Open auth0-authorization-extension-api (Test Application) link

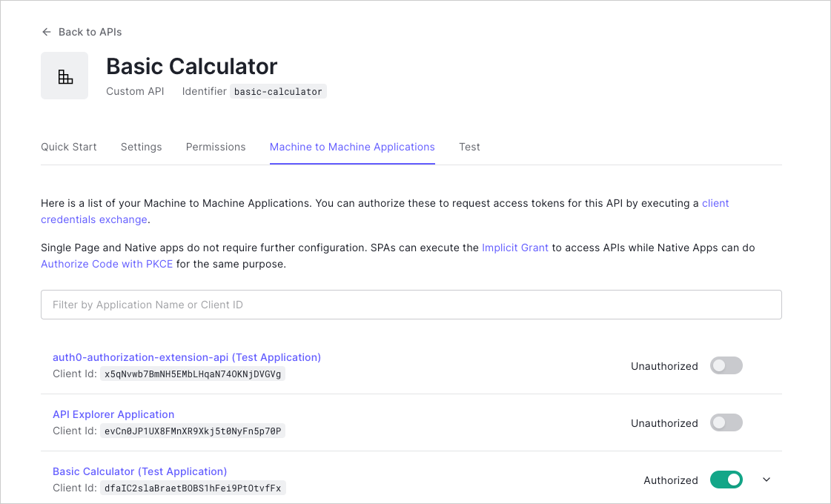(187, 357)
